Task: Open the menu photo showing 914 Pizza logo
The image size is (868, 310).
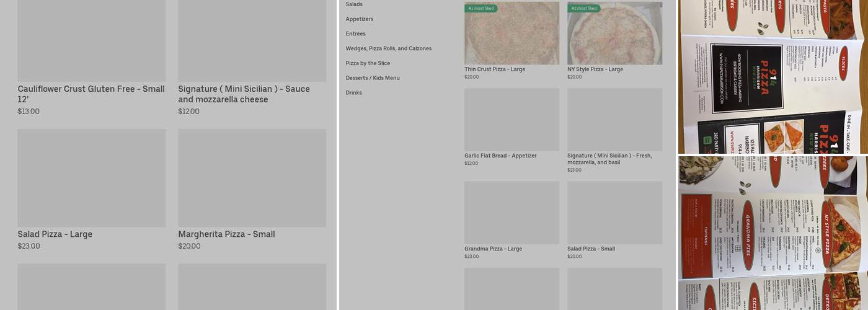Action: (773, 76)
